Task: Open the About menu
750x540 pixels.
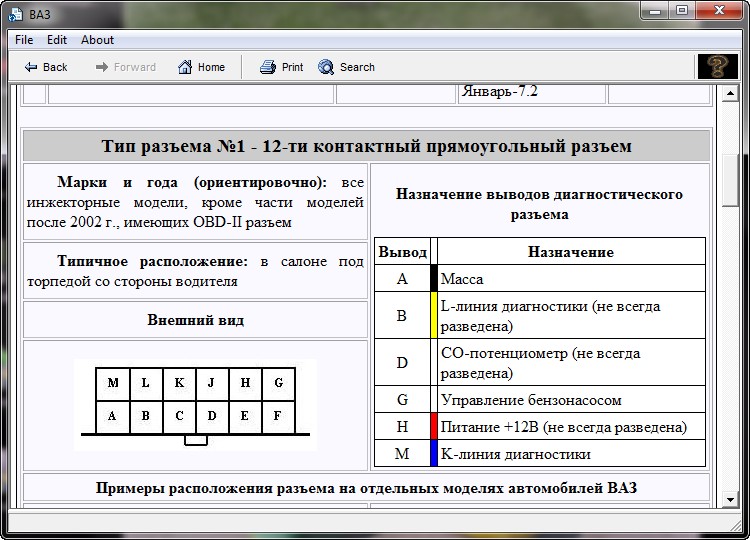Action: pyautogui.click(x=97, y=40)
